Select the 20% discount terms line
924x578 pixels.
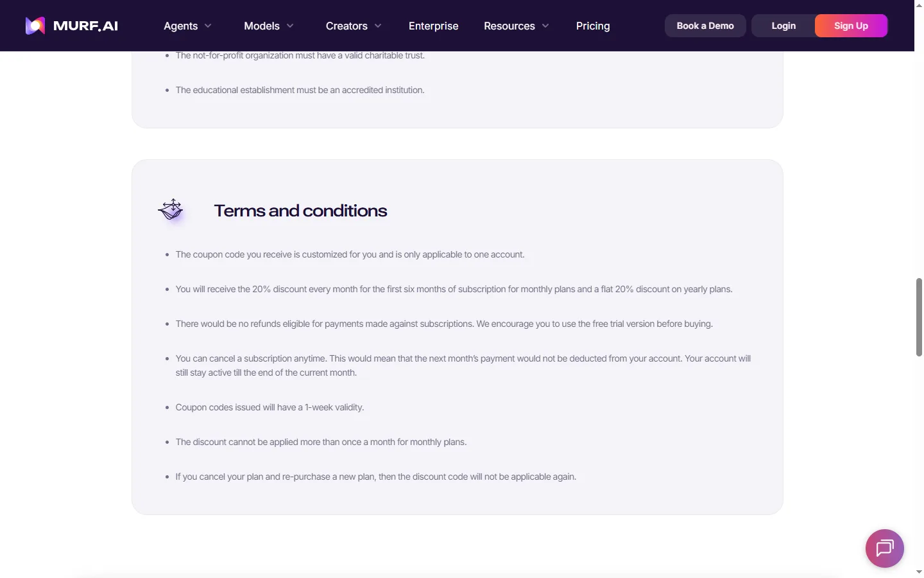(x=454, y=289)
